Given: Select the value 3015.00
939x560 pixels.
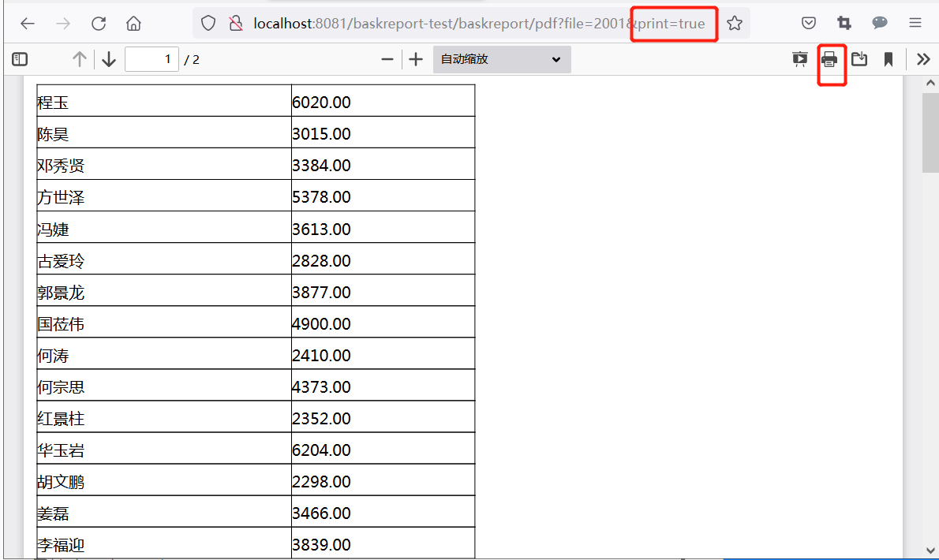Looking at the screenshot, I should 322,134.
